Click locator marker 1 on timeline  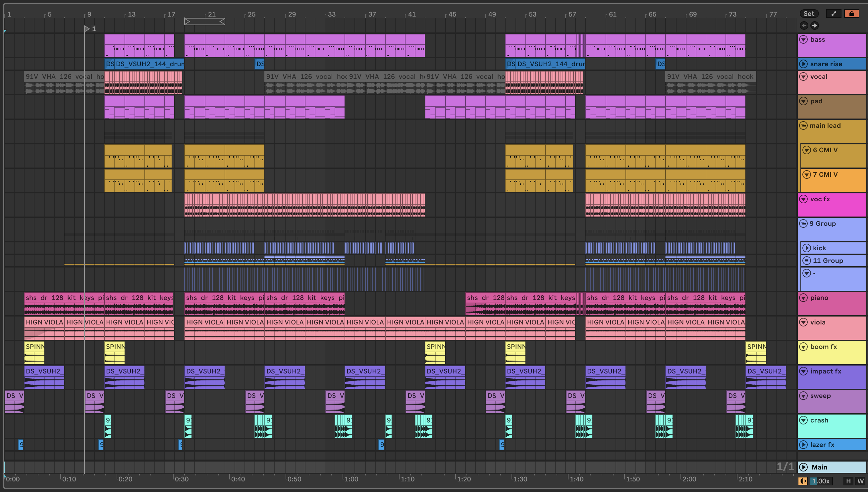[87, 29]
